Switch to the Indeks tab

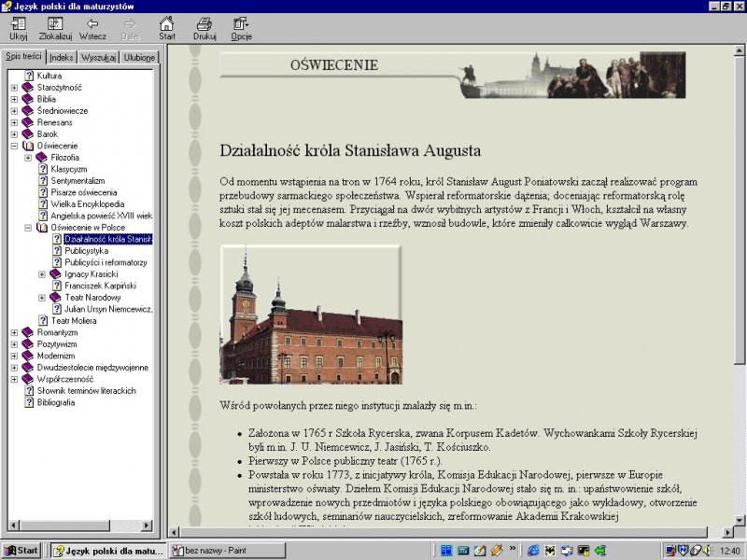click(62, 57)
